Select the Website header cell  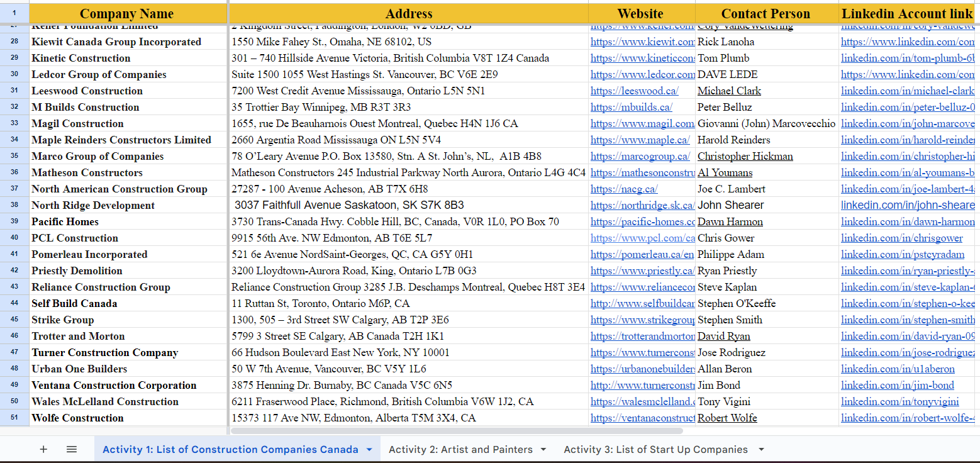click(x=642, y=14)
